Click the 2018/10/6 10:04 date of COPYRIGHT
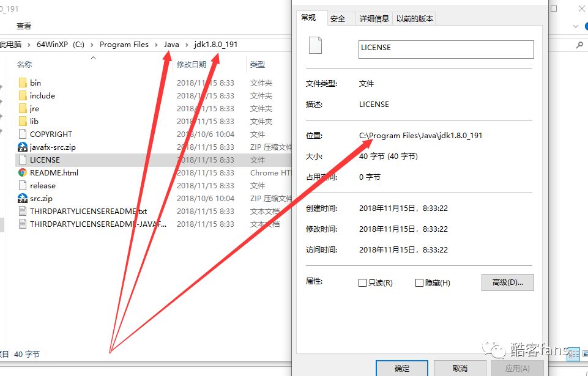The height and width of the screenshot is (376, 588). pos(206,134)
